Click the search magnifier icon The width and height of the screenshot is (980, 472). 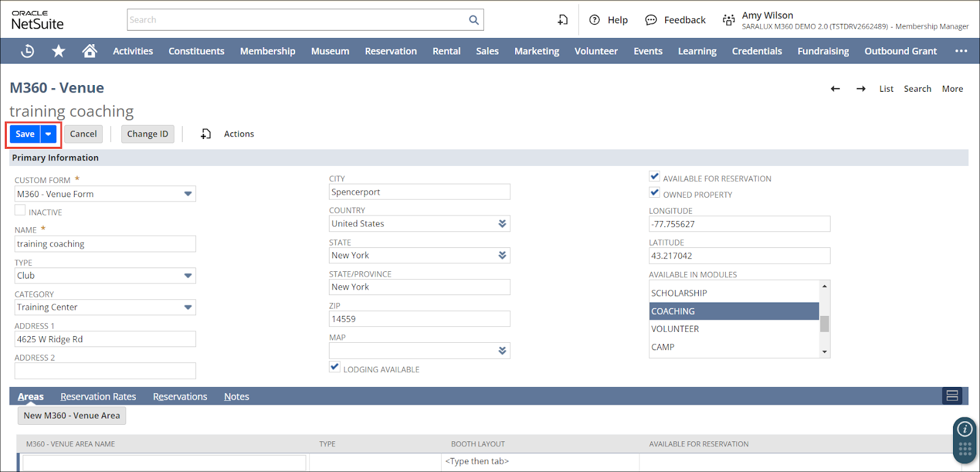473,20
